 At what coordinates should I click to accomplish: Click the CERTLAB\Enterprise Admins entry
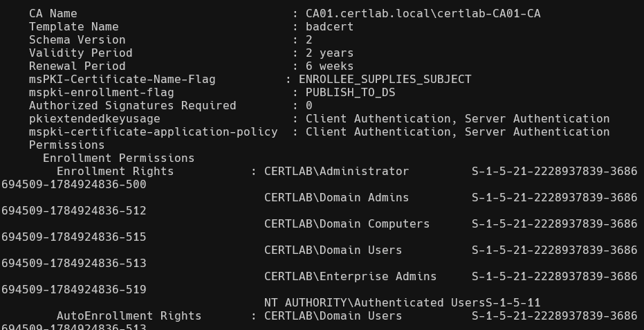[x=350, y=276]
